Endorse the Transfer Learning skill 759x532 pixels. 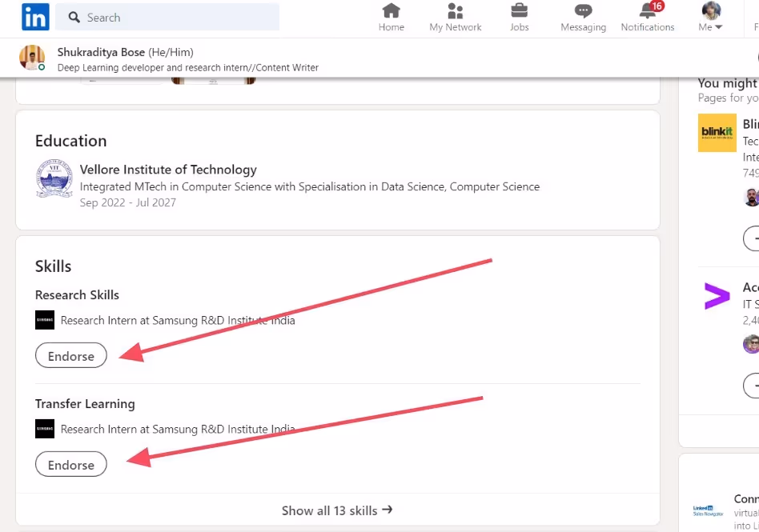click(x=71, y=464)
